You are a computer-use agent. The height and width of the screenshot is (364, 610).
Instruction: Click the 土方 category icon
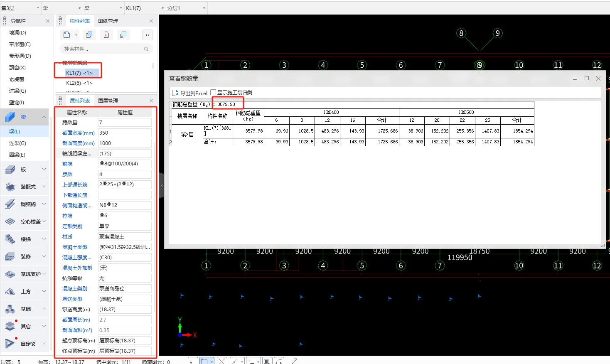pos(10,292)
